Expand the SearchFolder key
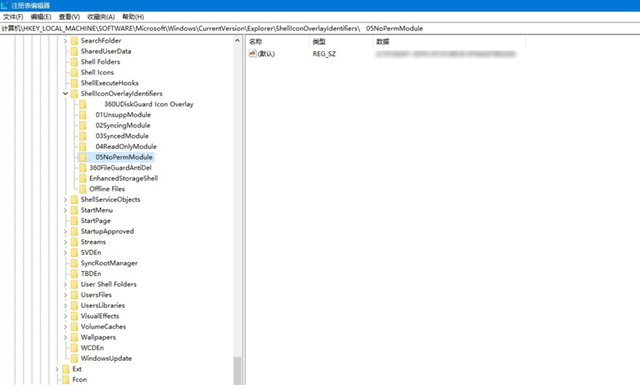The width and height of the screenshot is (640, 385). 65,41
